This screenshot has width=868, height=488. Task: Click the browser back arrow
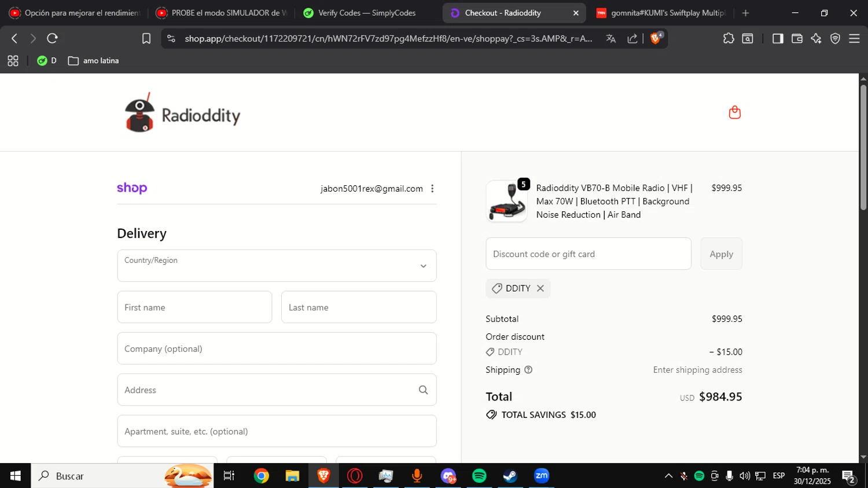tap(14, 38)
